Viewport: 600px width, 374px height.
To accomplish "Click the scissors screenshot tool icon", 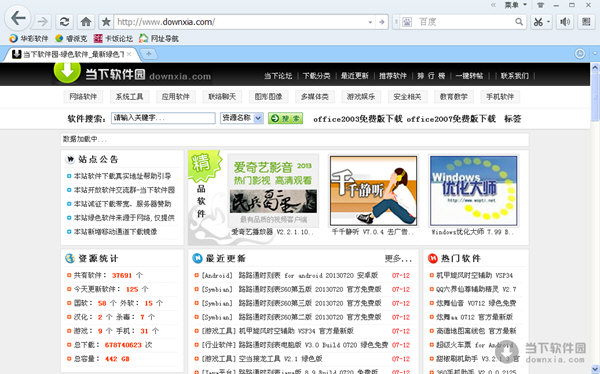I will [538, 22].
